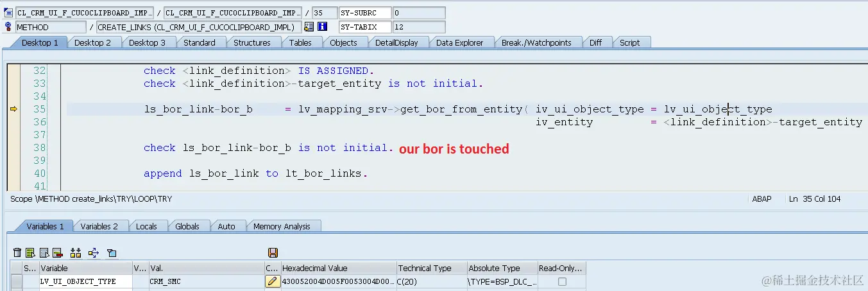Click the pencil change icon for LV_UI_OBJECT_TYPE
Viewport: 868px width, 291px height.
point(273,281)
